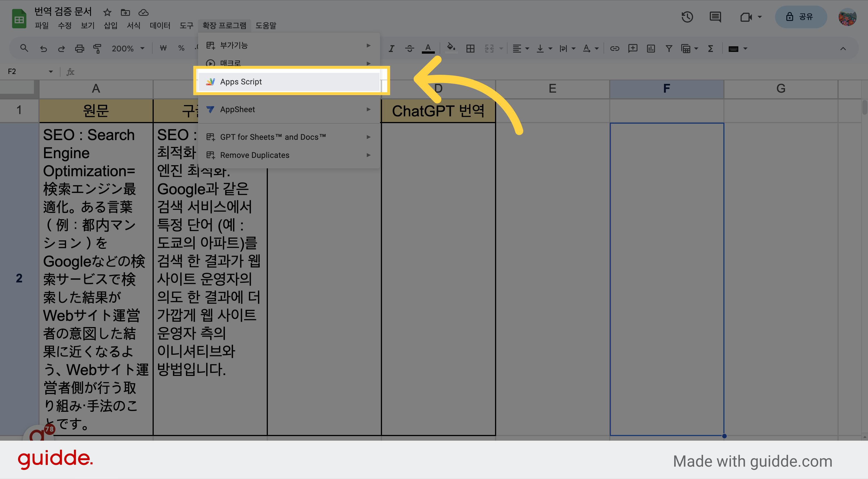Open the 파일 menu
Screen dimensions: 868x479
point(42,25)
